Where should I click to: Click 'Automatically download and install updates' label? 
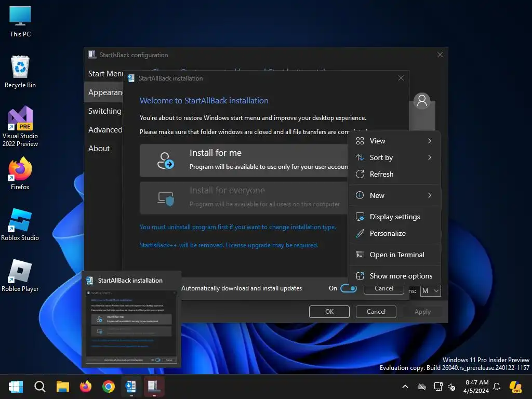click(242, 288)
